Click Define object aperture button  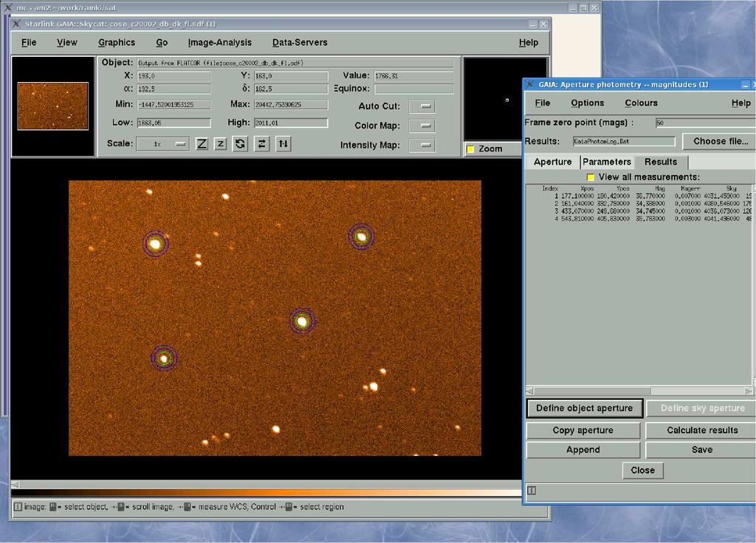pyautogui.click(x=585, y=409)
